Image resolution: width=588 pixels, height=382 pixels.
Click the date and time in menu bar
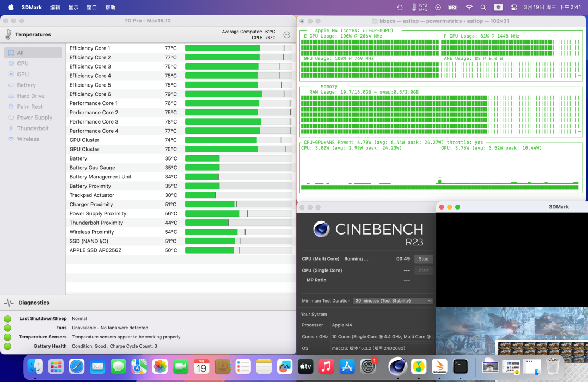553,8
